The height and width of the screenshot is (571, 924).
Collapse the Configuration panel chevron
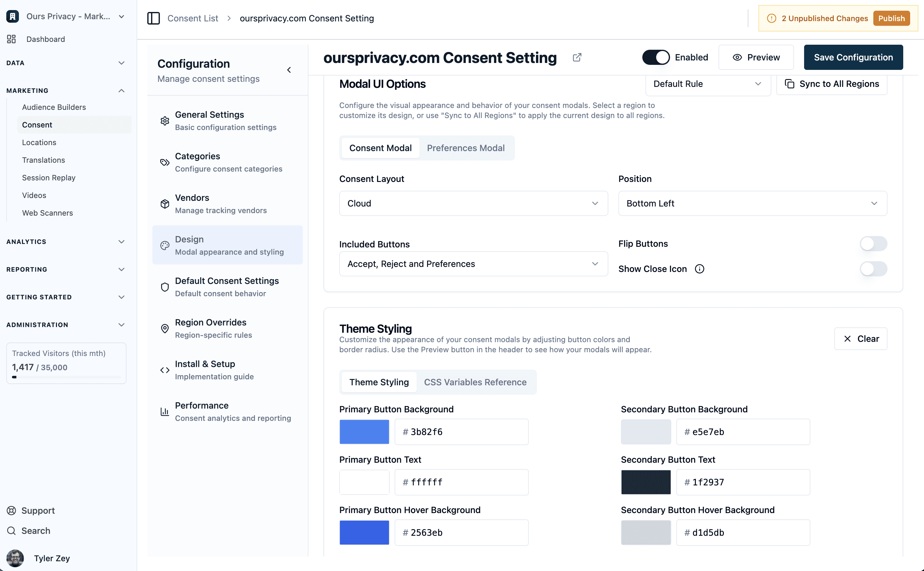click(x=289, y=70)
